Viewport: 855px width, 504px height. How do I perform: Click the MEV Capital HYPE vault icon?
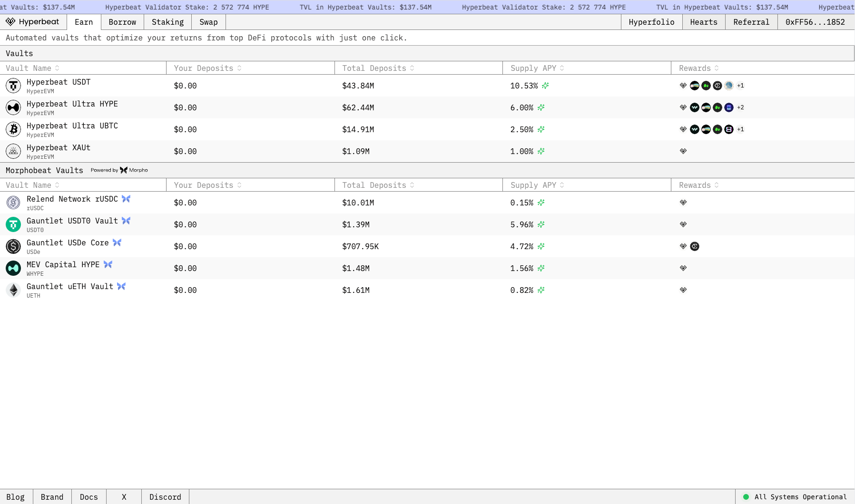point(13,268)
